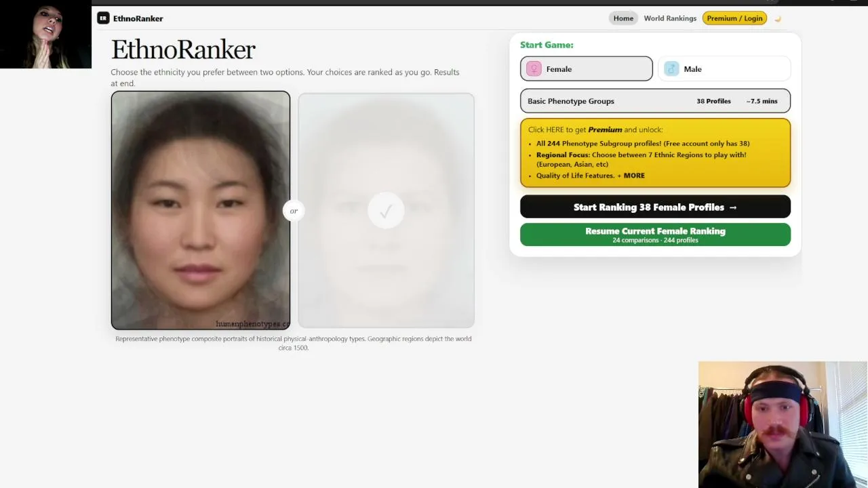Click the premium unlock promo banner
This screenshot has height=488, width=868.
[x=655, y=153]
